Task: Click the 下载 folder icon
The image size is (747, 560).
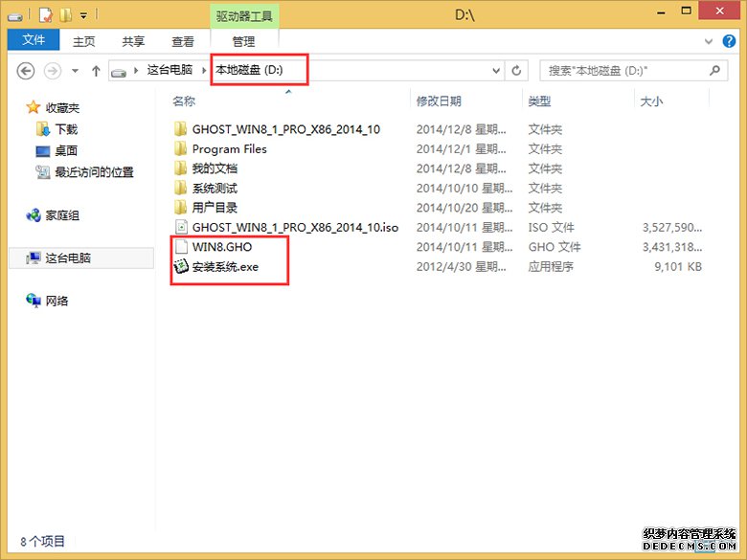Action: click(42, 128)
